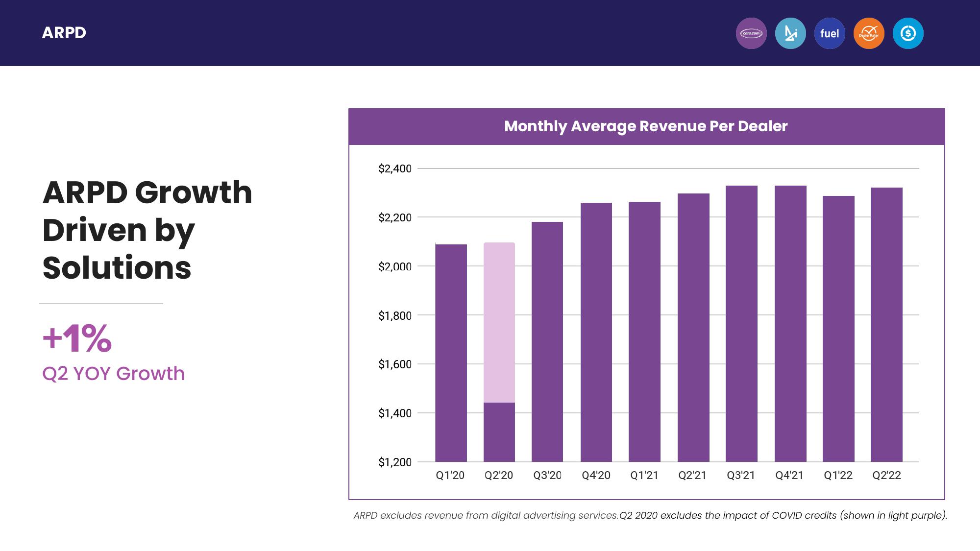
Task: Click the $1,200 y-axis label
Action: click(395, 462)
